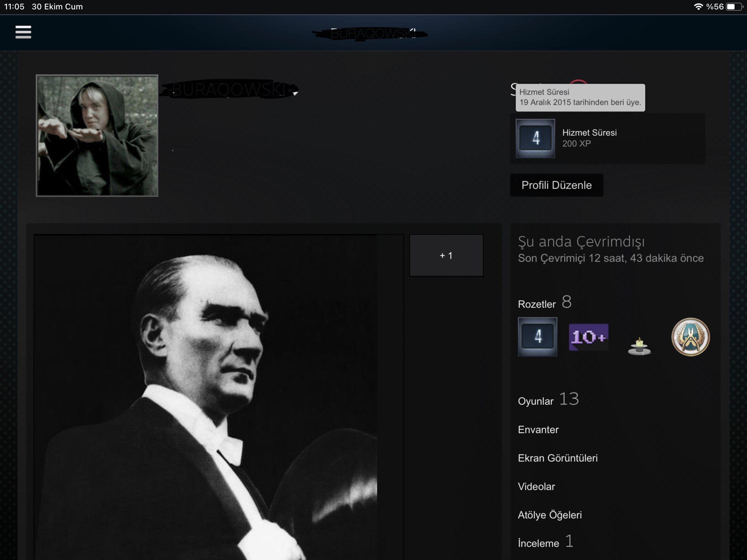Viewport: 747px width, 560px height.
Task: Open the Ekran Görüntüleri link
Action: (558, 458)
